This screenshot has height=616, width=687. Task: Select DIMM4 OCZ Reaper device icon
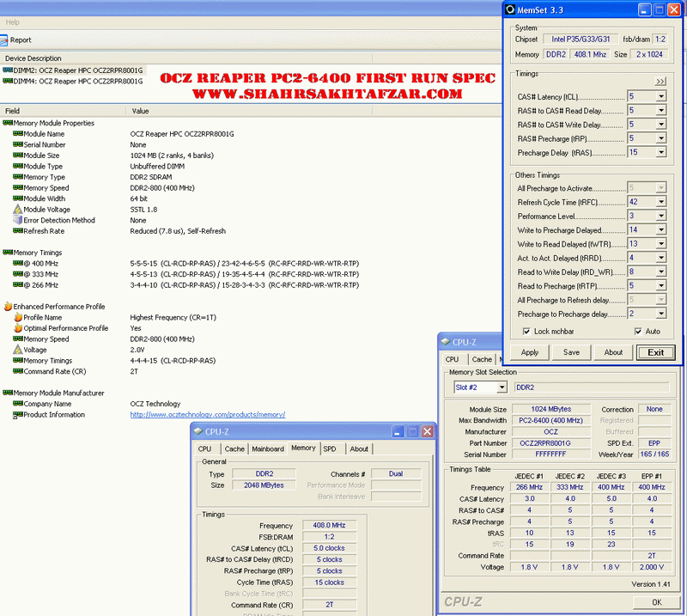click(8, 81)
